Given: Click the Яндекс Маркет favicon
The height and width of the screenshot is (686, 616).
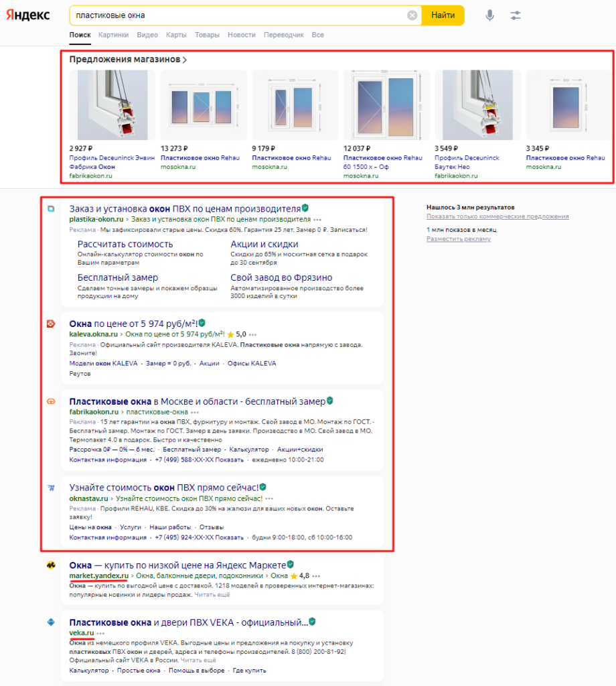Looking at the screenshot, I should (51, 565).
